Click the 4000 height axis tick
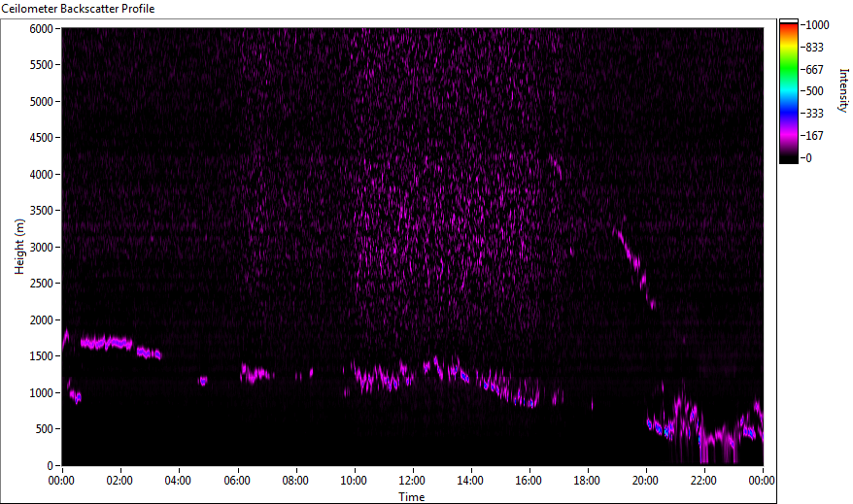Image resolution: width=853 pixels, height=504 pixels. (x=42, y=175)
